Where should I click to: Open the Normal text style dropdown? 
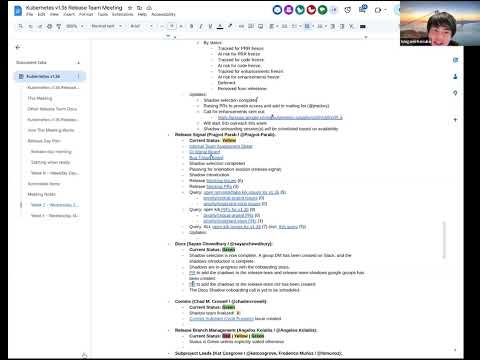click(107, 26)
